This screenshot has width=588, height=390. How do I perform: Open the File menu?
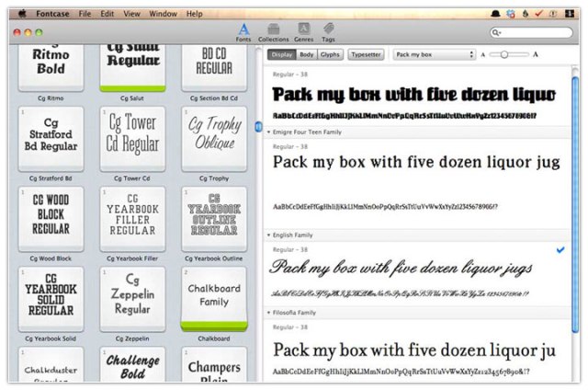(x=85, y=14)
